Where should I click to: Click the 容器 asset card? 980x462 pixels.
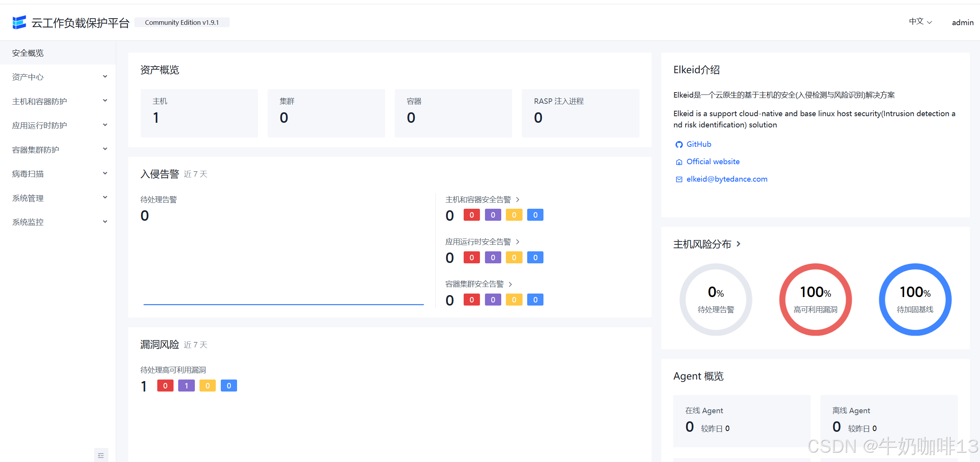(453, 113)
